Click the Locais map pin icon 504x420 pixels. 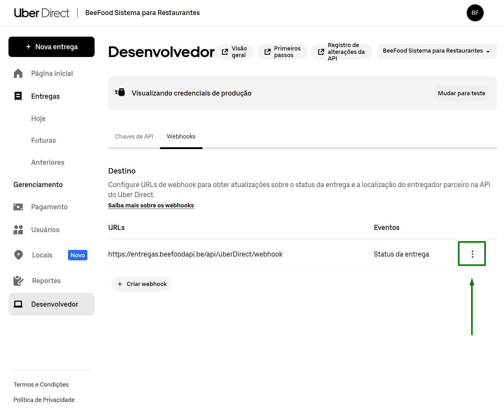pyautogui.click(x=18, y=255)
